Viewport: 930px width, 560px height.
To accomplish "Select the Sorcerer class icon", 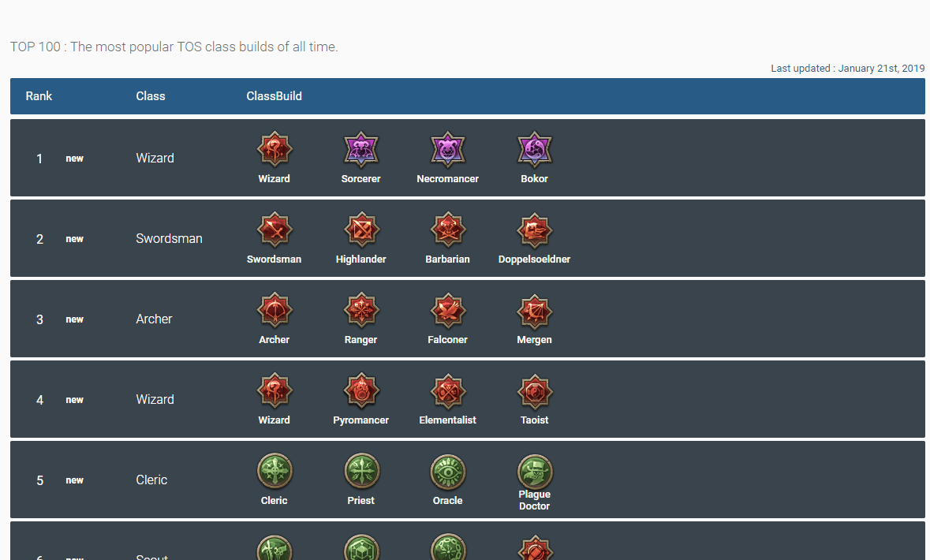I will point(360,149).
